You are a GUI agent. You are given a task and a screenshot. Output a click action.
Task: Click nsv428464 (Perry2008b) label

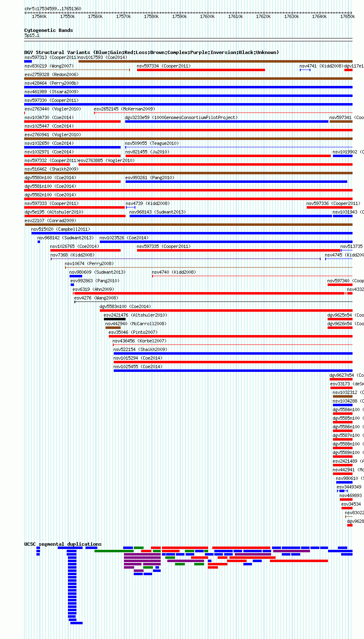point(52,83)
